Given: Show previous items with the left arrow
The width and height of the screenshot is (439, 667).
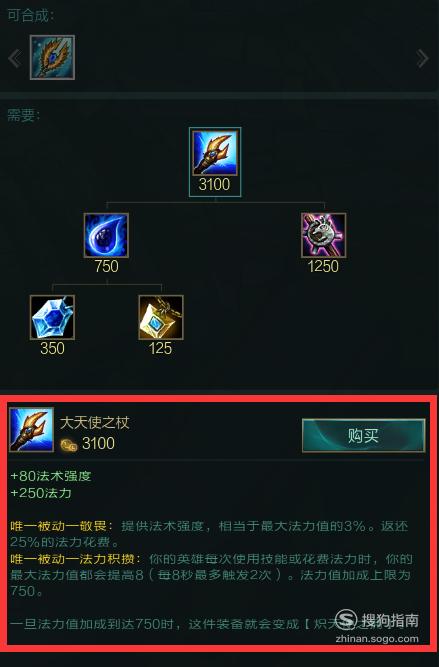Looking at the screenshot, I should [x=15, y=58].
